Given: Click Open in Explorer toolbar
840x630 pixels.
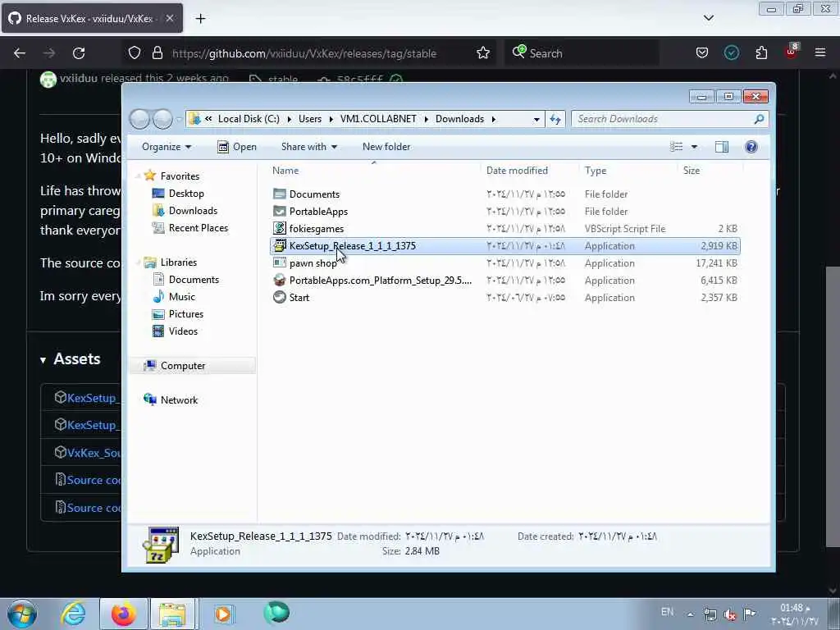Looking at the screenshot, I should pyautogui.click(x=237, y=147).
